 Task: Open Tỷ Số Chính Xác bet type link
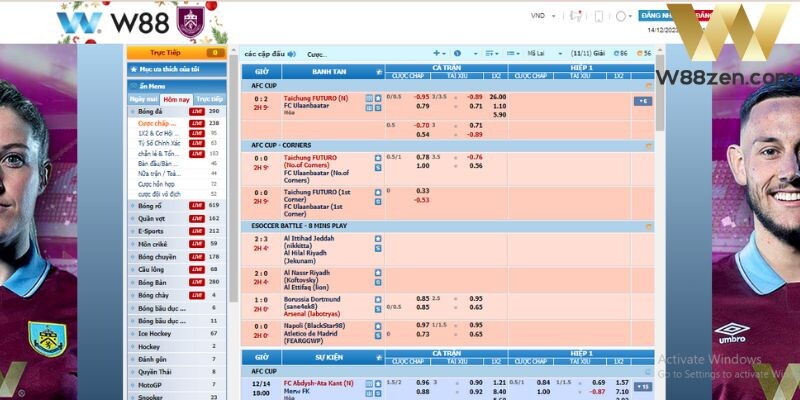coord(160,143)
